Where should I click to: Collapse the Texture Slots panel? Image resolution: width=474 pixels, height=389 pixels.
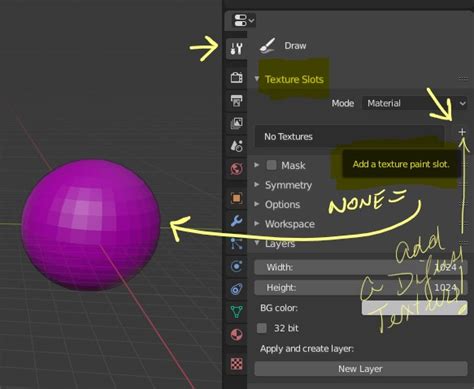coord(257,79)
